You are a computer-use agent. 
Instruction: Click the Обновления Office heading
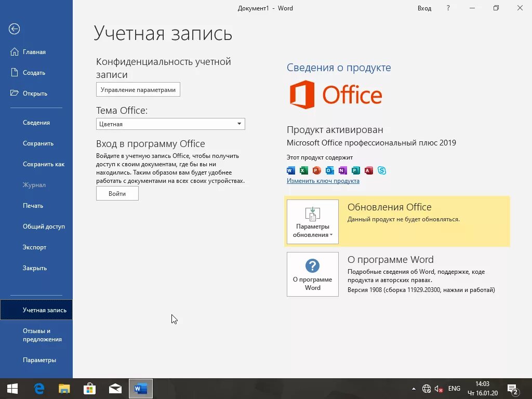point(390,207)
